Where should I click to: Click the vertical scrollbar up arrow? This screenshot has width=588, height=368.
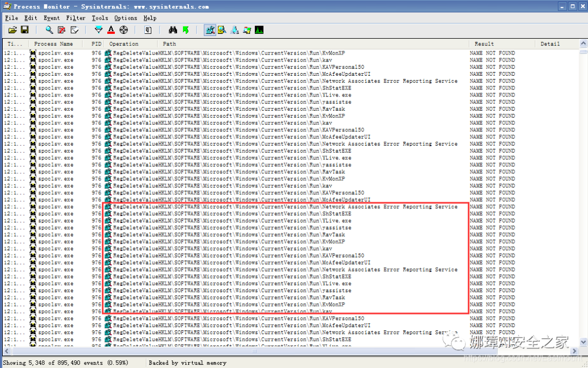pyautogui.click(x=583, y=44)
